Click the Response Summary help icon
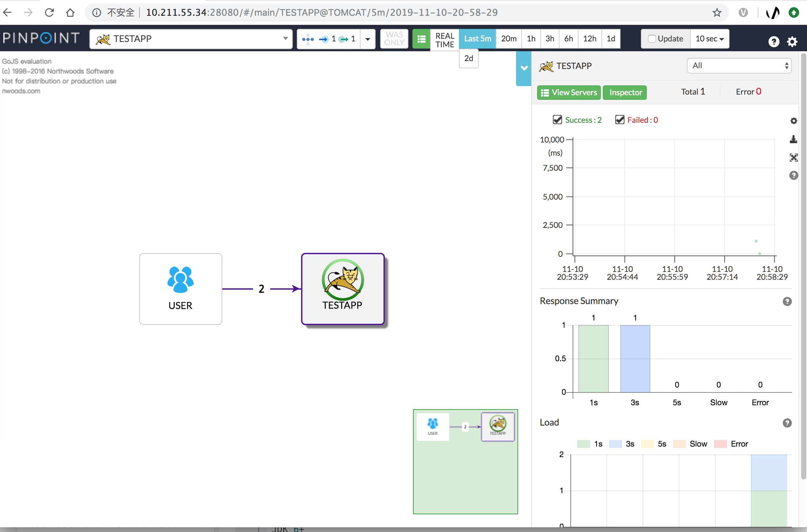The height and width of the screenshot is (532, 807). click(787, 301)
